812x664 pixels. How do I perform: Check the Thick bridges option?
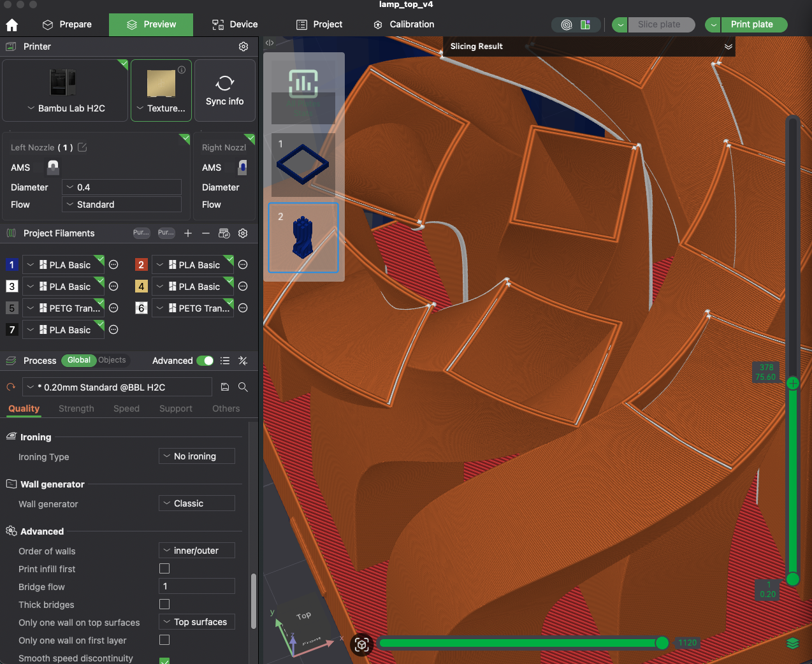pos(164,604)
